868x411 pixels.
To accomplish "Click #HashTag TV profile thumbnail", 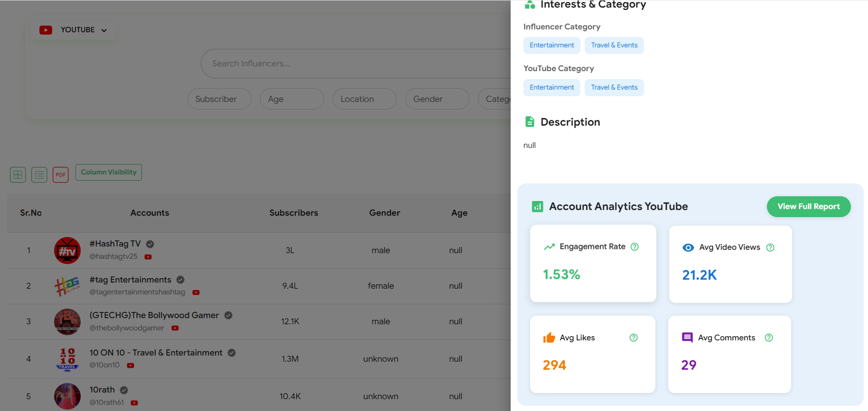I will (67, 250).
